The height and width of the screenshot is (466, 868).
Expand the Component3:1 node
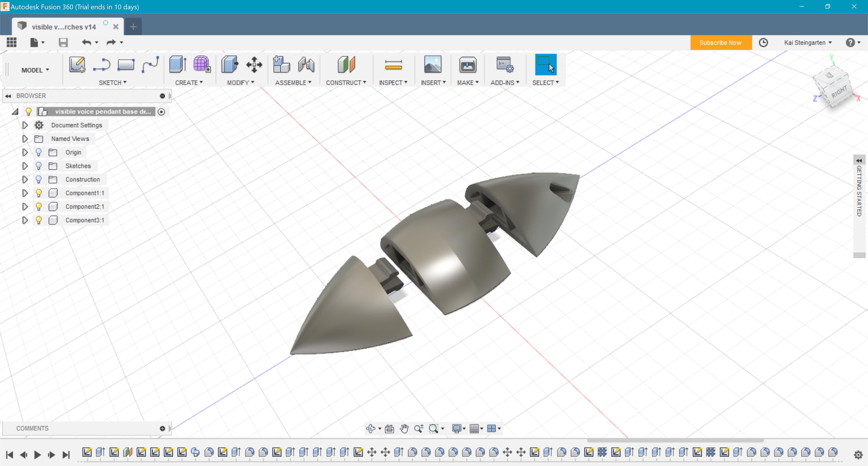pos(25,220)
